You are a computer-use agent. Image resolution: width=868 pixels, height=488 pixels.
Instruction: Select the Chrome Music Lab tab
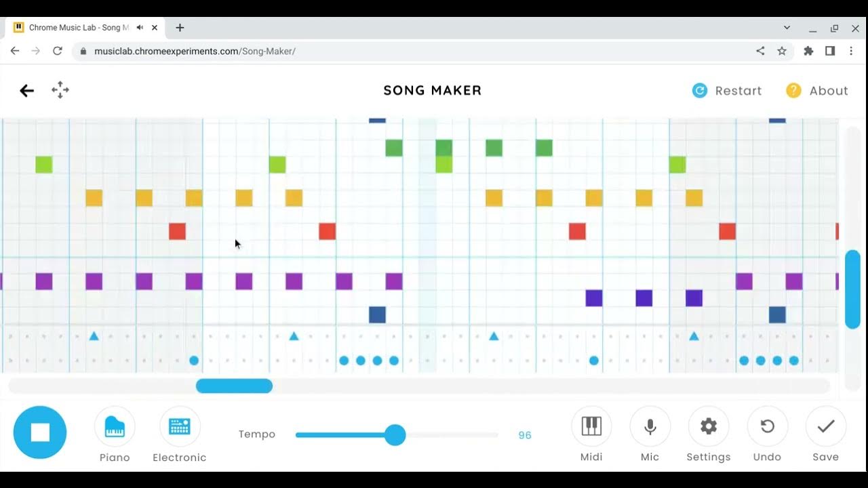point(85,28)
